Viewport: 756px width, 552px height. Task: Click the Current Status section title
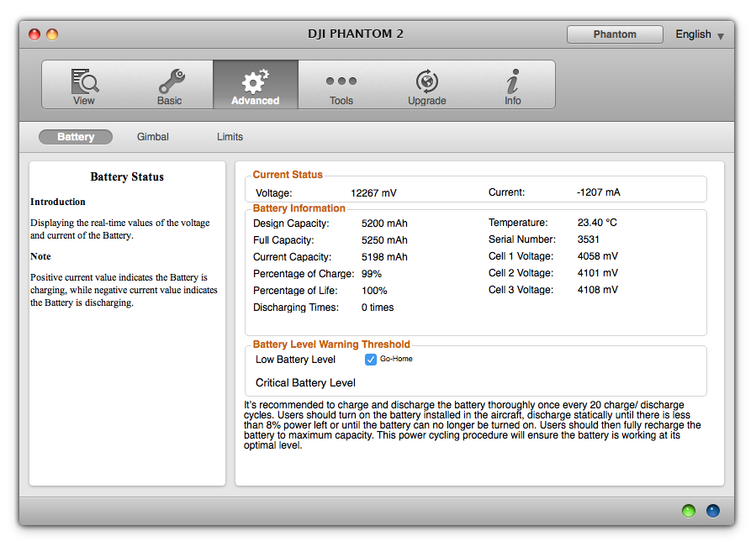tap(288, 175)
